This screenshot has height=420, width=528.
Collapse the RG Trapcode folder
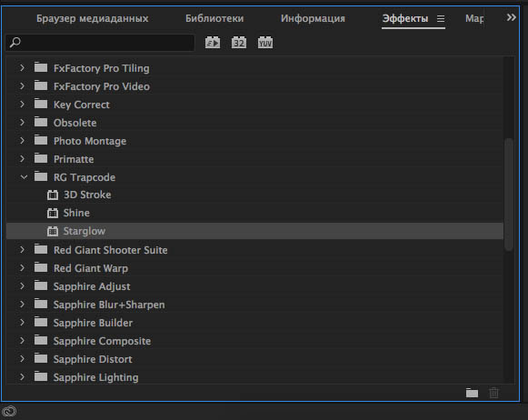click(24, 176)
